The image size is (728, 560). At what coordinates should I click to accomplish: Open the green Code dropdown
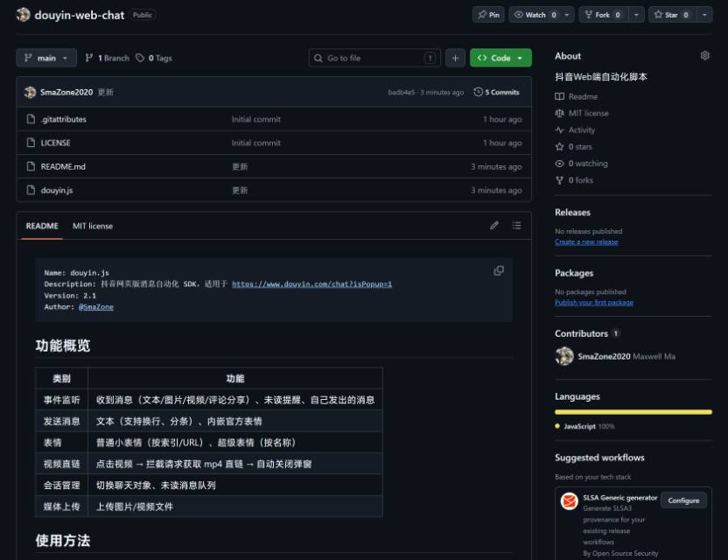pos(500,58)
